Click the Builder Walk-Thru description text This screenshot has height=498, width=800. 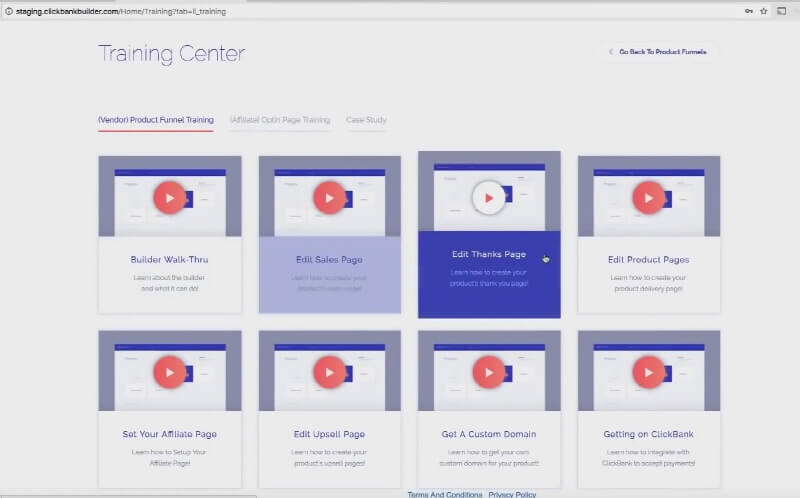[169, 283]
